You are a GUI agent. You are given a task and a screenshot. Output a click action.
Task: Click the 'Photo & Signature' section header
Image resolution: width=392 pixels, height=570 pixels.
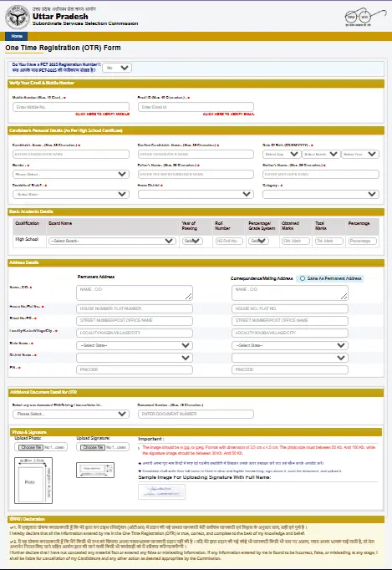pyautogui.click(x=196, y=432)
